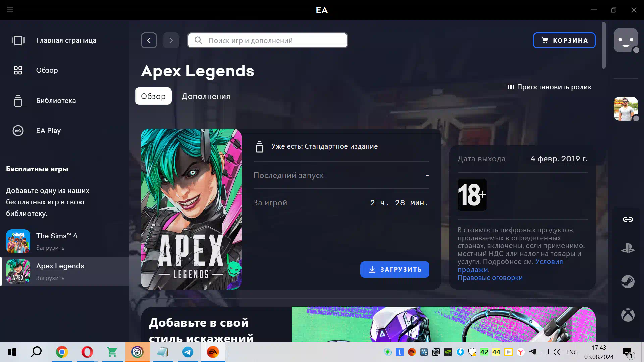The width and height of the screenshot is (644, 362).
Task: Click the EA Play logo icon
Action: coord(18,131)
